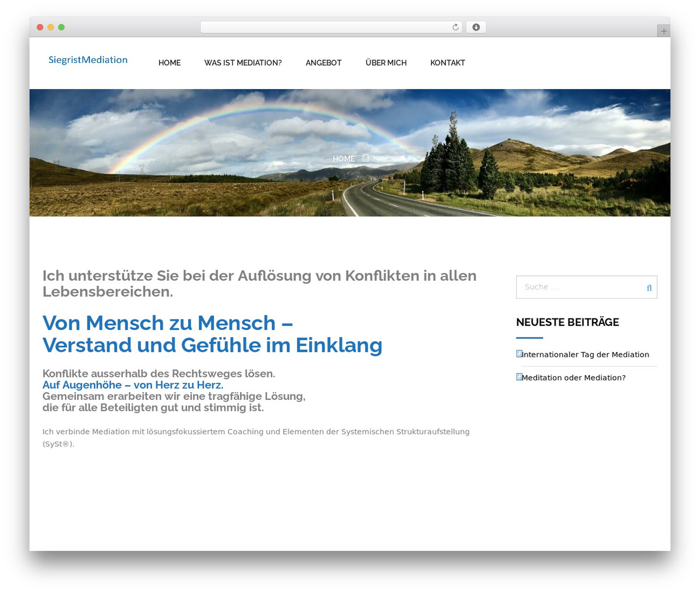
Task: Click the yellow minimize window button
Action: 50,27
